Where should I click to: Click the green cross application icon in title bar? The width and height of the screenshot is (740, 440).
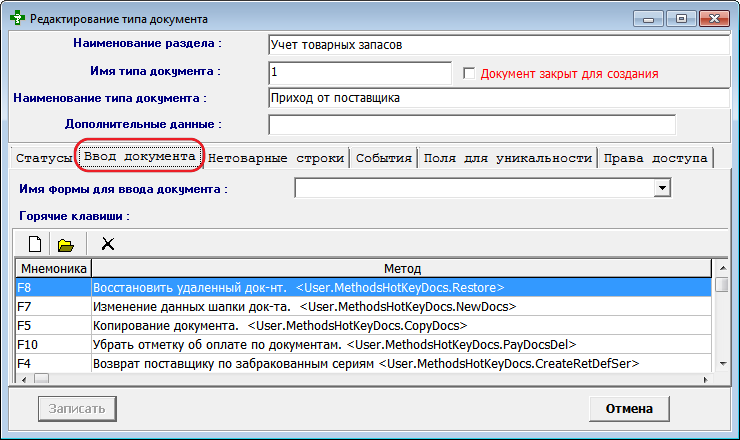[x=17, y=18]
